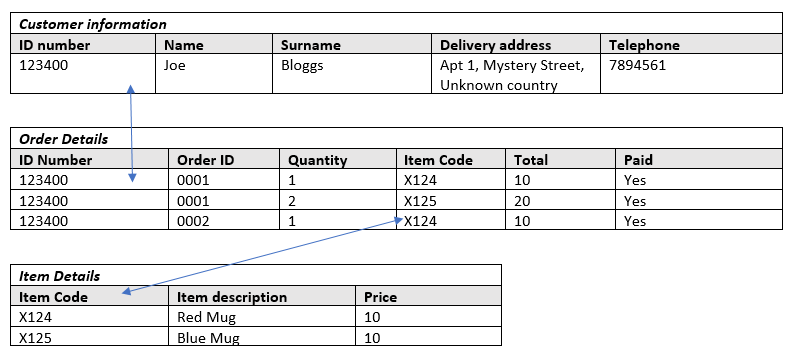Viewport: 807px width, 361px height.
Task: Click the Order Details table title
Action: click(x=64, y=139)
